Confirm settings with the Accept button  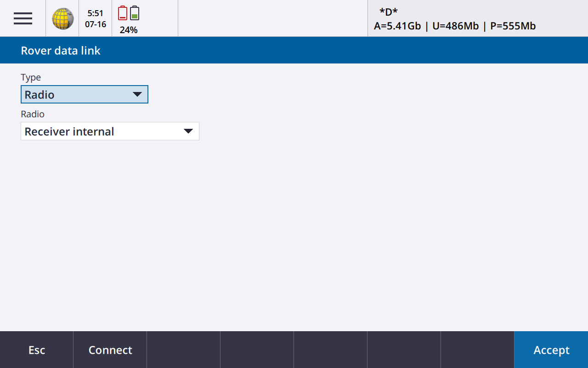551,350
